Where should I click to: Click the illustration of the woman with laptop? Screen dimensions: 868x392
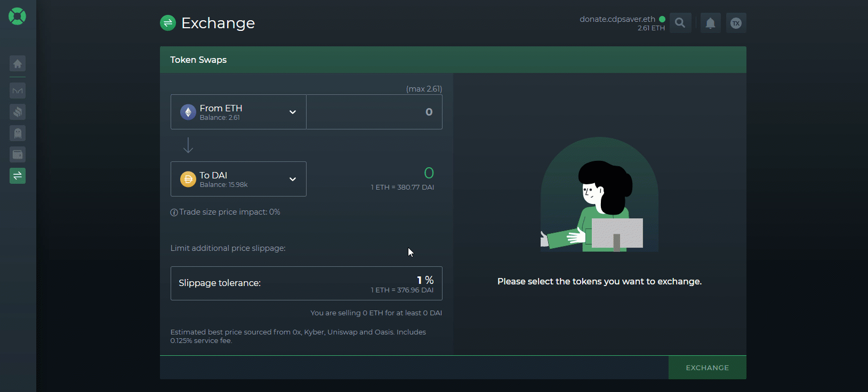(599, 194)
